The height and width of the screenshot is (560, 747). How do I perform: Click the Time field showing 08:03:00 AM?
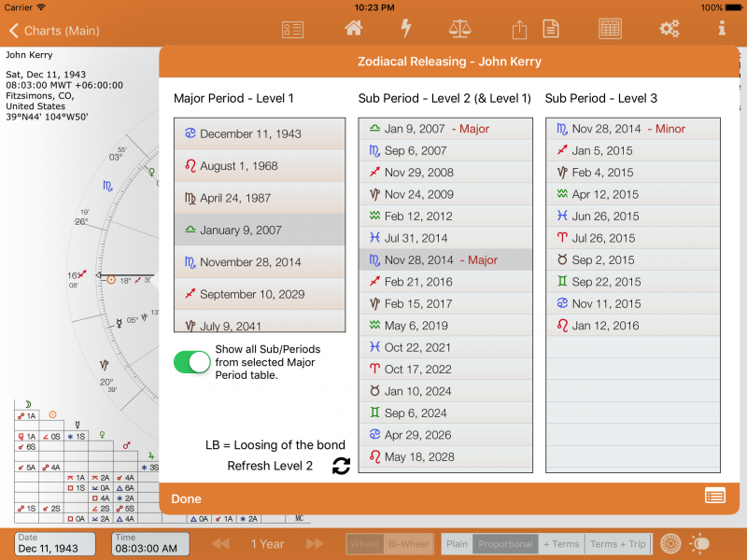pos(149,544)
